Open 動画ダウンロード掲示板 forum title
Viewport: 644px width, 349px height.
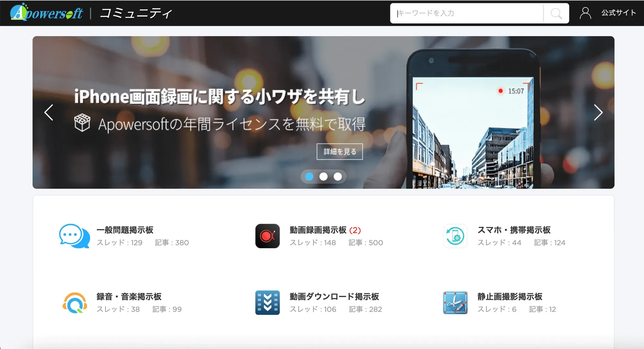pyautogui.click(x=334, y=297)
